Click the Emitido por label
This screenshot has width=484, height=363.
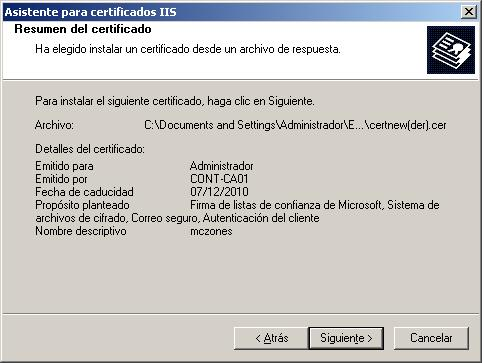[x=61, y=179]
